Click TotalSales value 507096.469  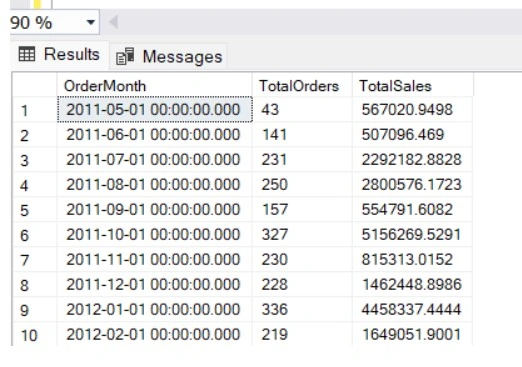[x=412, y=135]
